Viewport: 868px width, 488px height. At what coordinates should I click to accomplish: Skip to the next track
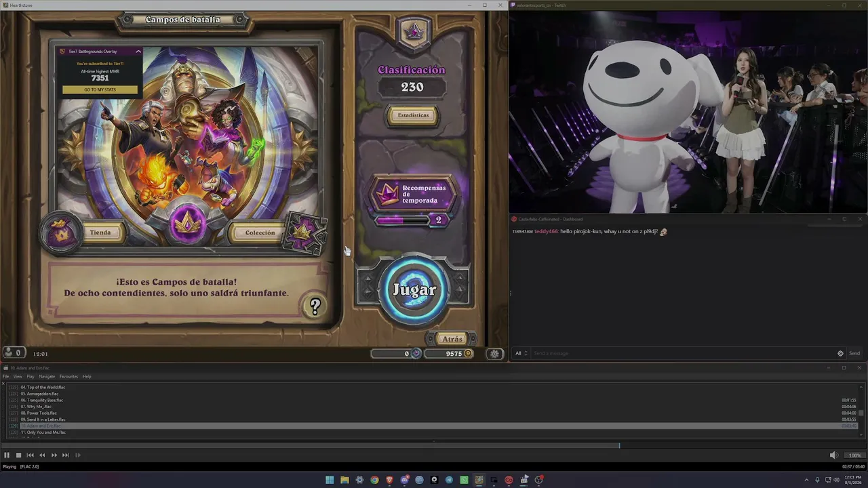tap(66, 455)
